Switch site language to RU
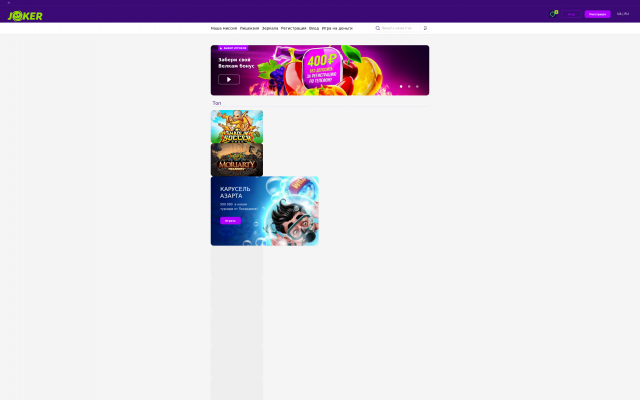 [x=627, y=14]
